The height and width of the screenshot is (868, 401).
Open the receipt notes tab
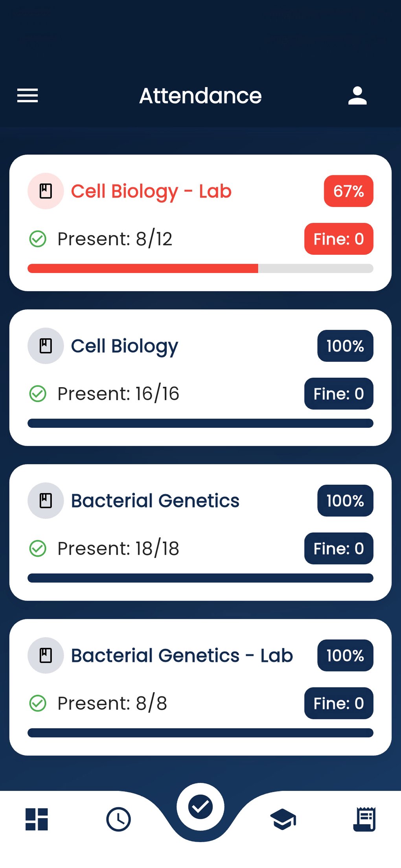(x=364, y=819)
